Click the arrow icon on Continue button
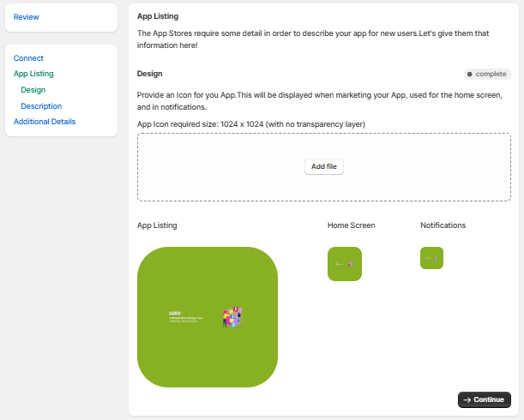Viewport: 524px width, 420px height. 467,400
